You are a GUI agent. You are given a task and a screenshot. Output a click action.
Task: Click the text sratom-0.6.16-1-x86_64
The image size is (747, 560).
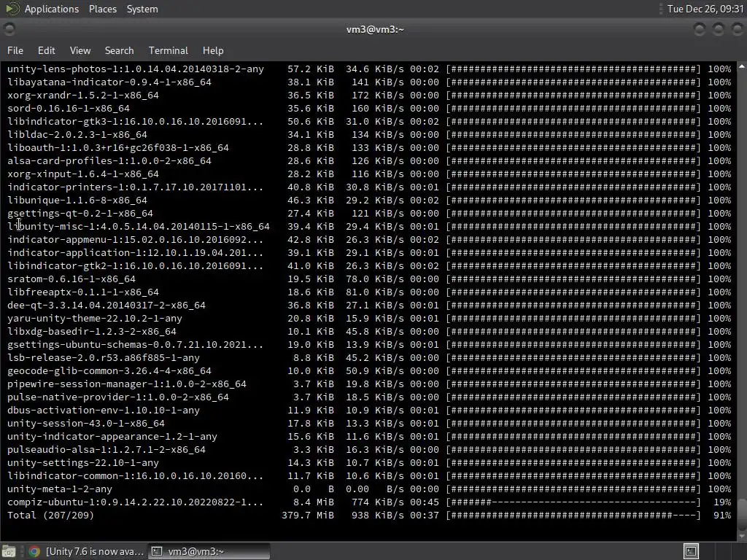[71, 279]
